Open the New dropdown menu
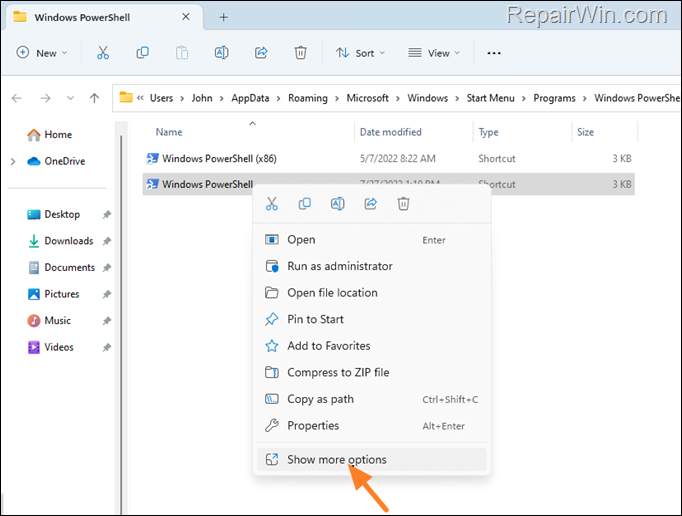 point(42,53)
